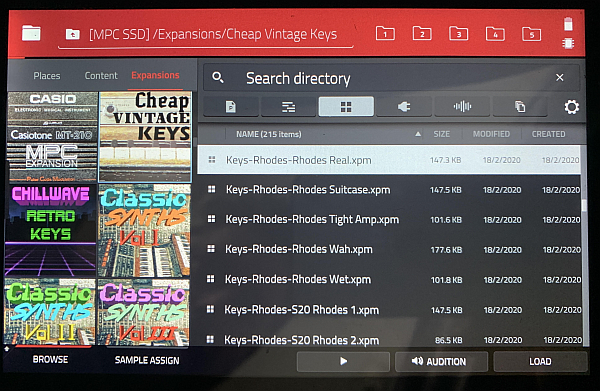600x391 pixels.
Task: Click program icon of Rhodes Wet row
Action: [210, 279]
